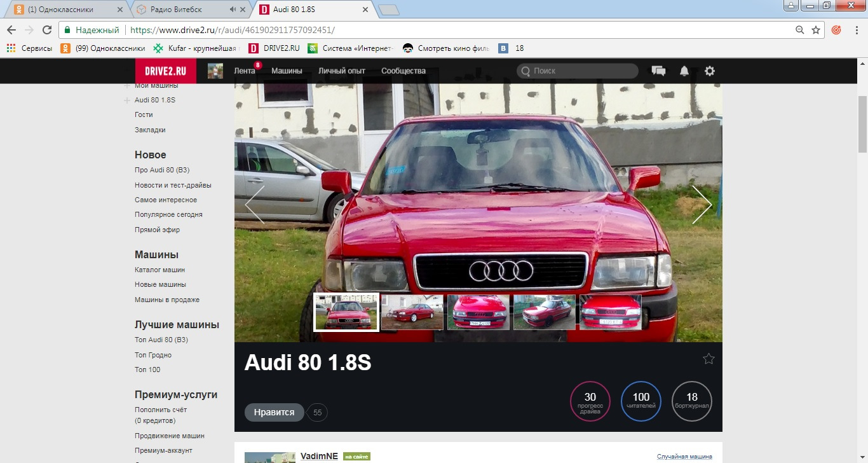Mute the Радио Витебск tab audio icon
868x463 pixels.
[233, 10]
